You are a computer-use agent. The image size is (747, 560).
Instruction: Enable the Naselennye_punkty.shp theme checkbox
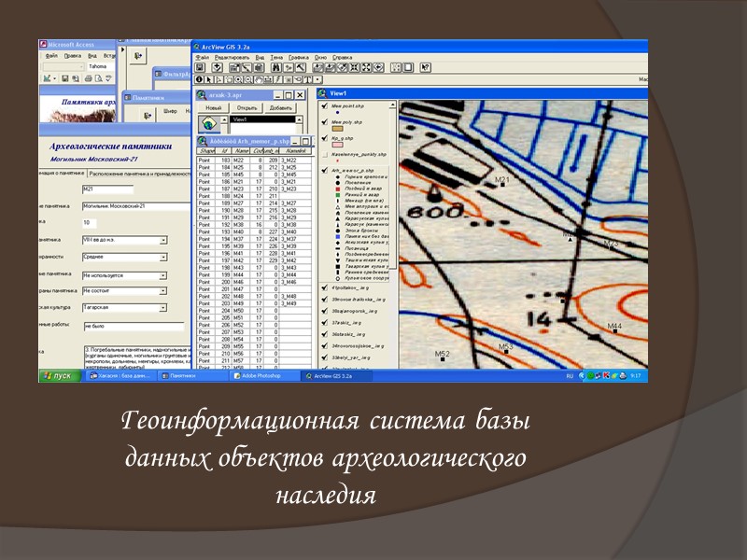tap(324, 154)
